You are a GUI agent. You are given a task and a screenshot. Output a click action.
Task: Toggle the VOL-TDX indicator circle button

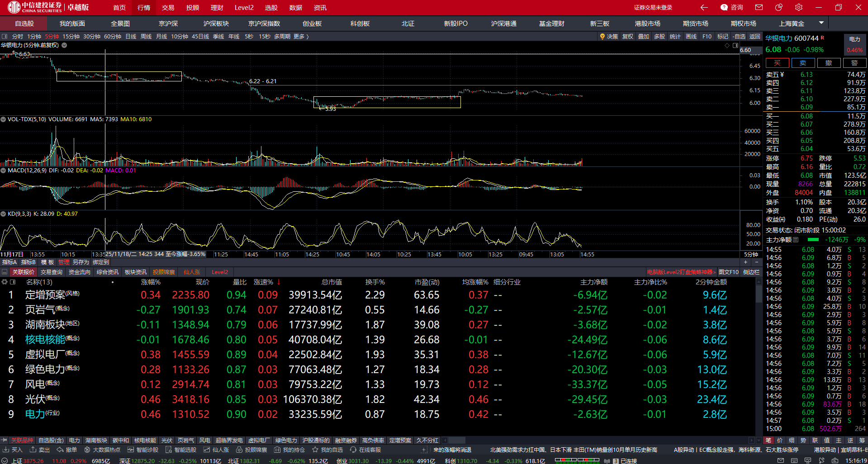pos(3,119)
